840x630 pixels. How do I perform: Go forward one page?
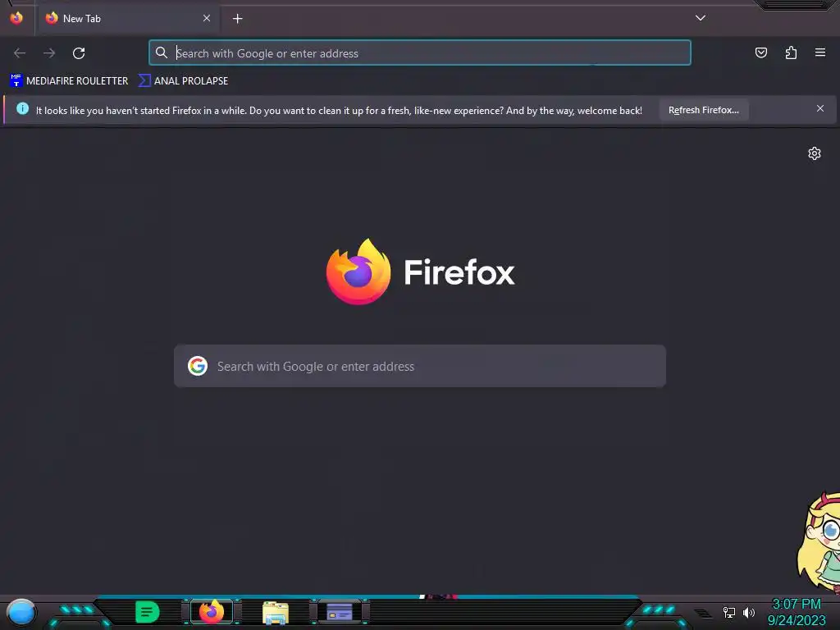pos(49,53)
